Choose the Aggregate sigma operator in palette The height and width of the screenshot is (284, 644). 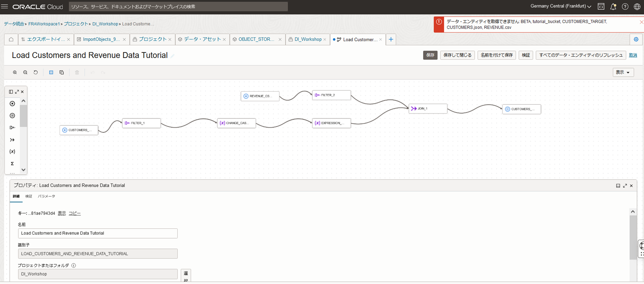click(12, 164)
